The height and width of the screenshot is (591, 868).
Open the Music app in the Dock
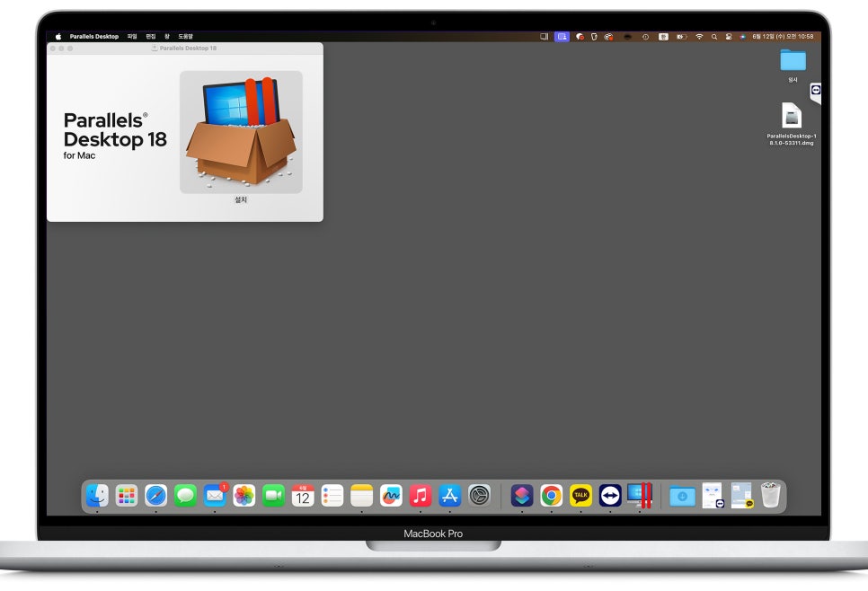pos(421,495)
